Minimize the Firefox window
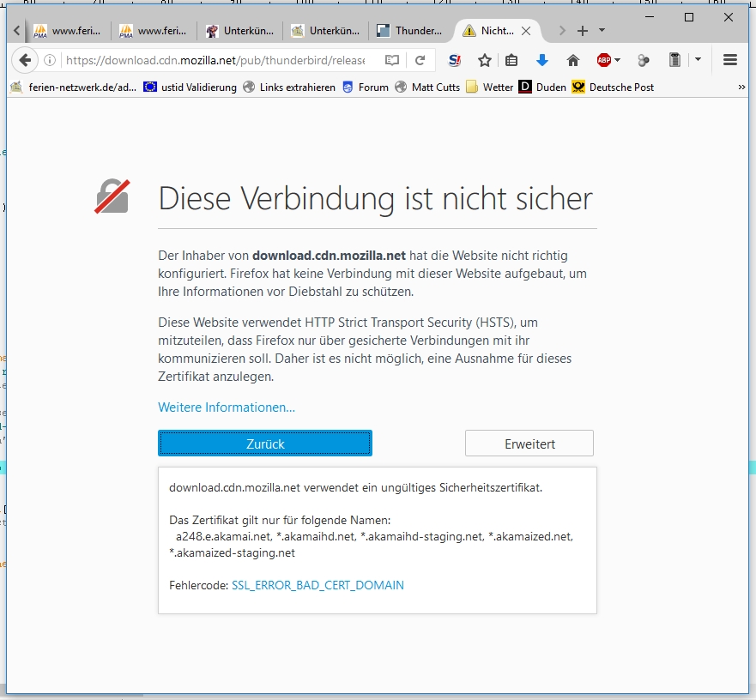This screenshot has width=756, height=700. click(650, 17)
